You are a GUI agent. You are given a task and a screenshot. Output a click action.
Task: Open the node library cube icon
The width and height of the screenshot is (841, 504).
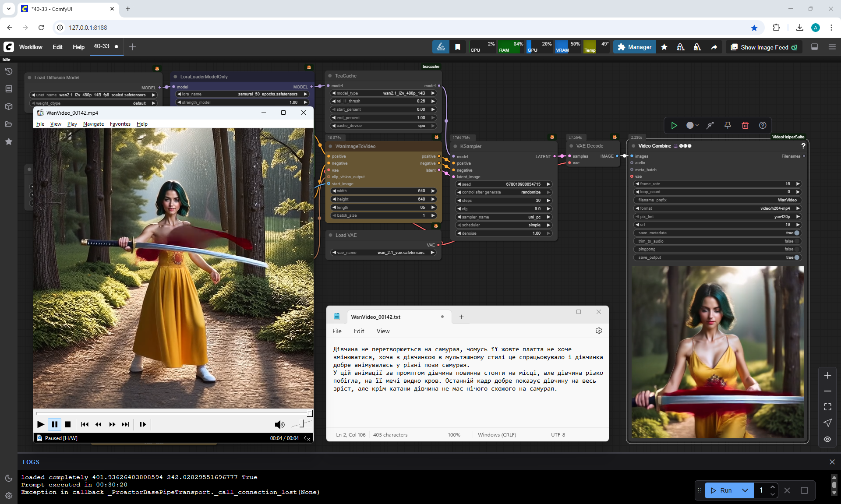point(8,106)
